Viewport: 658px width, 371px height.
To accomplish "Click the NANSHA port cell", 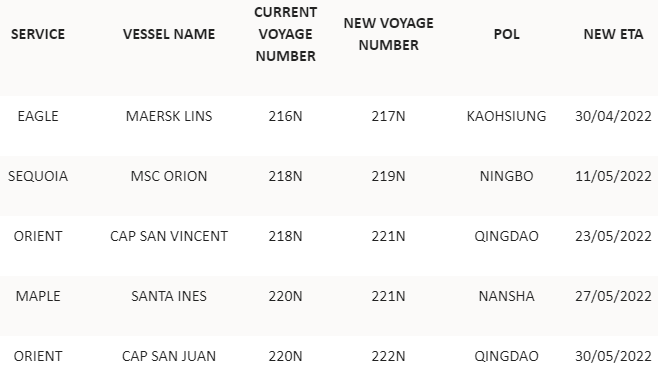I will [507, 296].
